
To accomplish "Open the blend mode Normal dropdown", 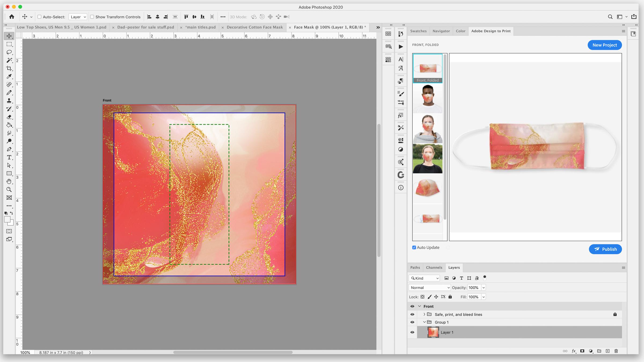I will [x=430, y=287].
